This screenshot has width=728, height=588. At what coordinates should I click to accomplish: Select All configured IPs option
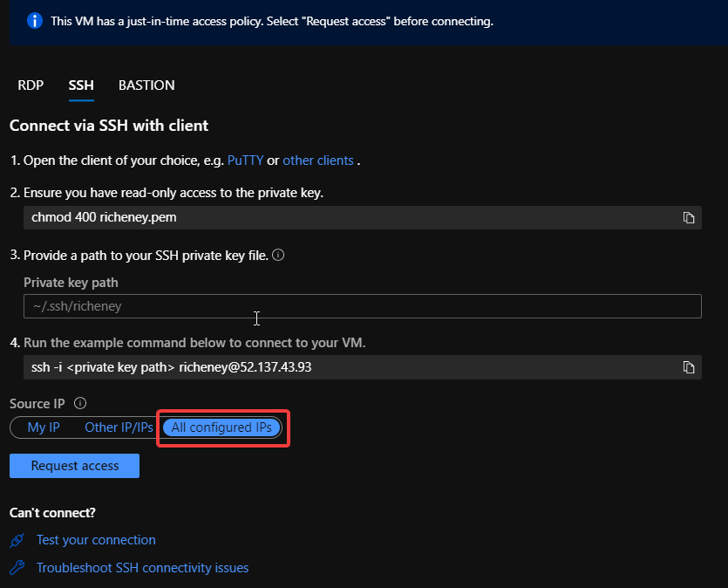(222, 427)
